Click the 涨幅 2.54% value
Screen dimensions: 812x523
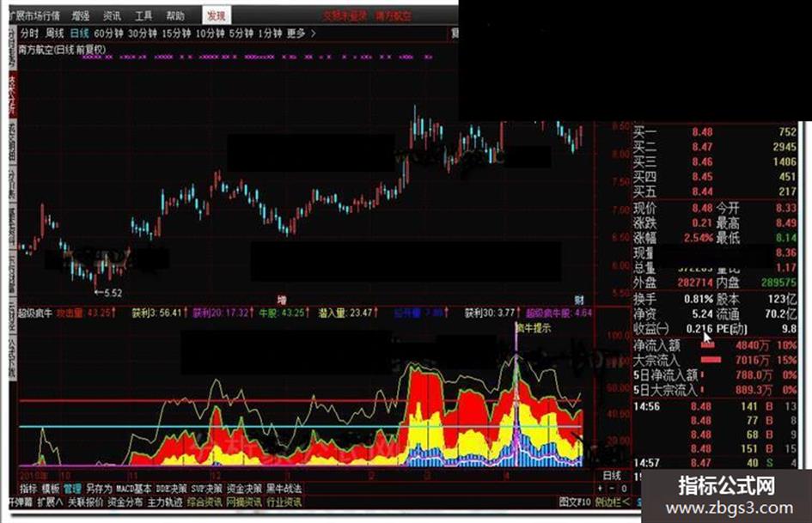coord(698,238)
